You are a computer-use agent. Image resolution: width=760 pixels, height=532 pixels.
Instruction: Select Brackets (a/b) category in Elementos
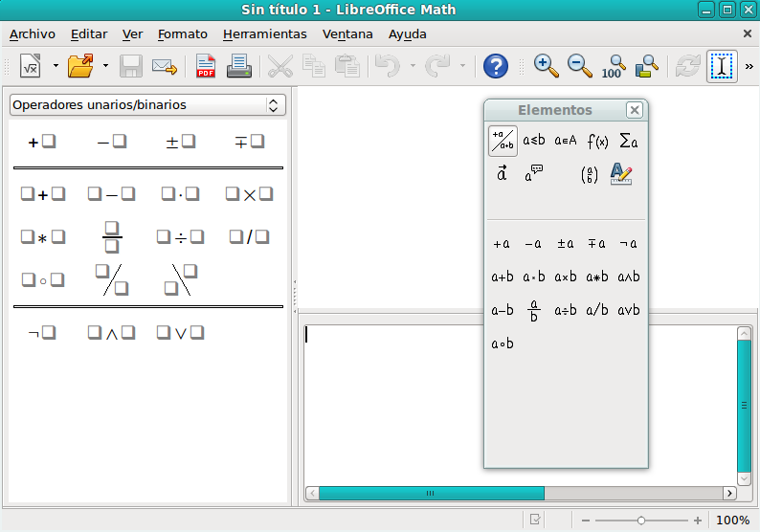(x=590, y=174)
